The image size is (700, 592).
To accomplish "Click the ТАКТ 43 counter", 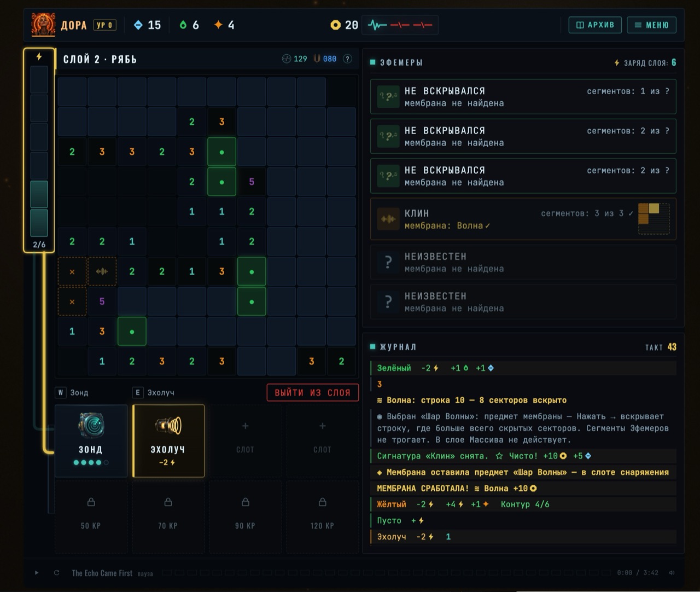I will [x=661, y=347].
